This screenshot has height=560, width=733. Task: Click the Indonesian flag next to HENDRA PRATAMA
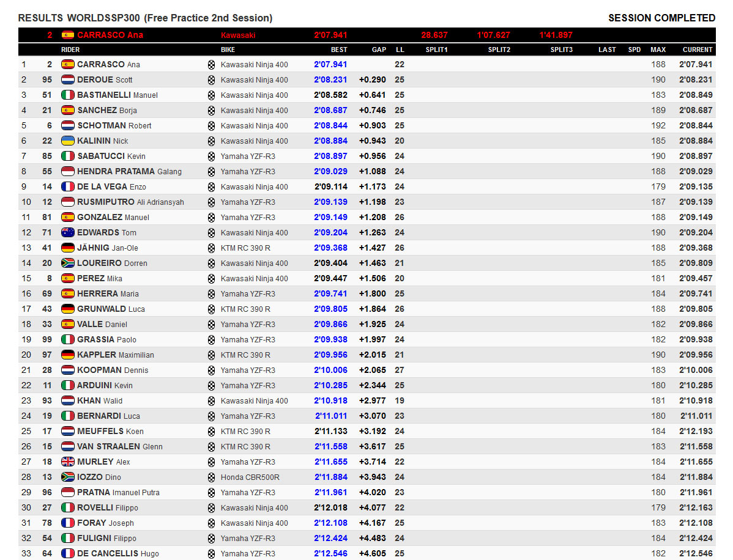pos(68,171)
